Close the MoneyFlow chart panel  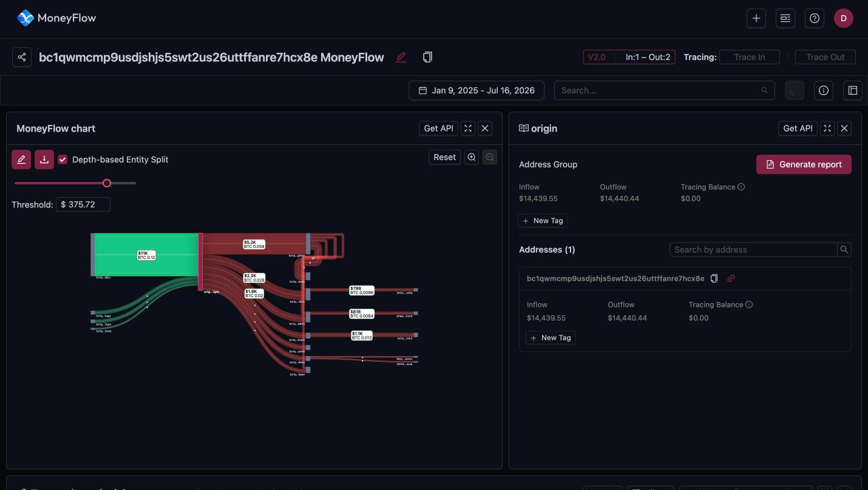click(485, 129)
